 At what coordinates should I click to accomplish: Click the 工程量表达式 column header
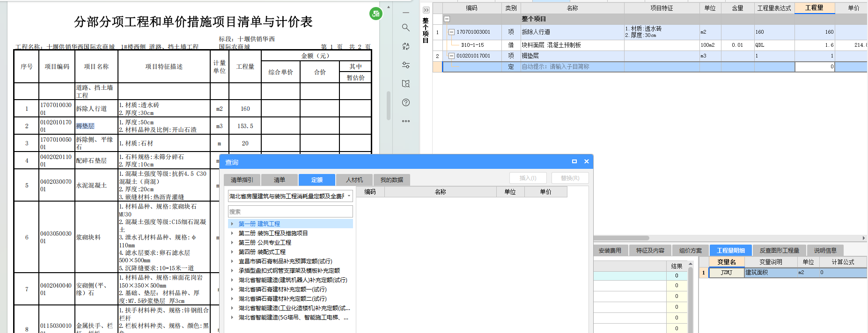click(774, 8)
